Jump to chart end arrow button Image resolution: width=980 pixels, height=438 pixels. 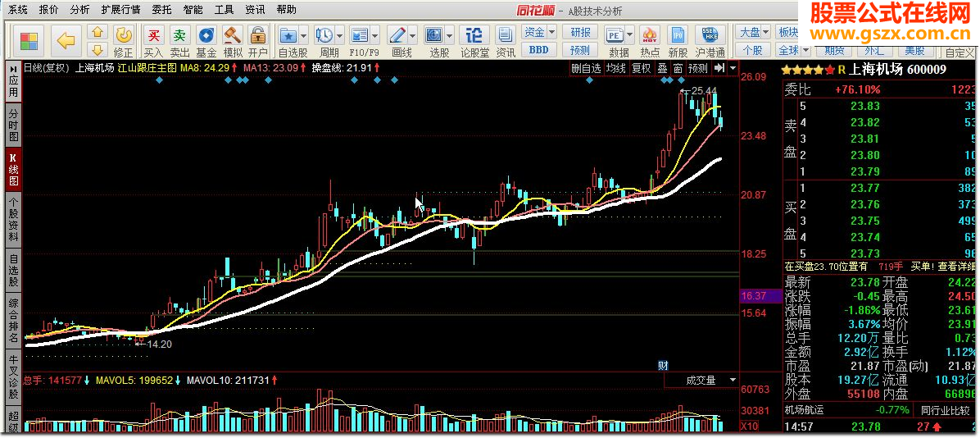pos(719,68)
